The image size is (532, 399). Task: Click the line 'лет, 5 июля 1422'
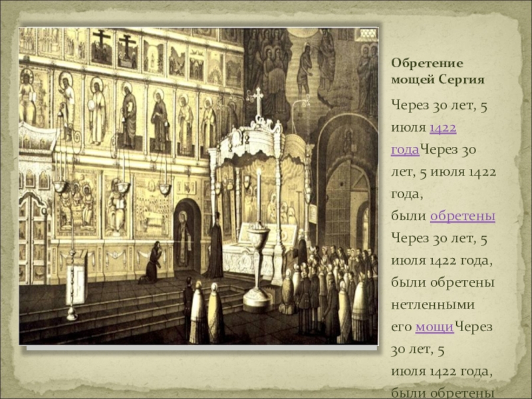click(x=444, y=172)
